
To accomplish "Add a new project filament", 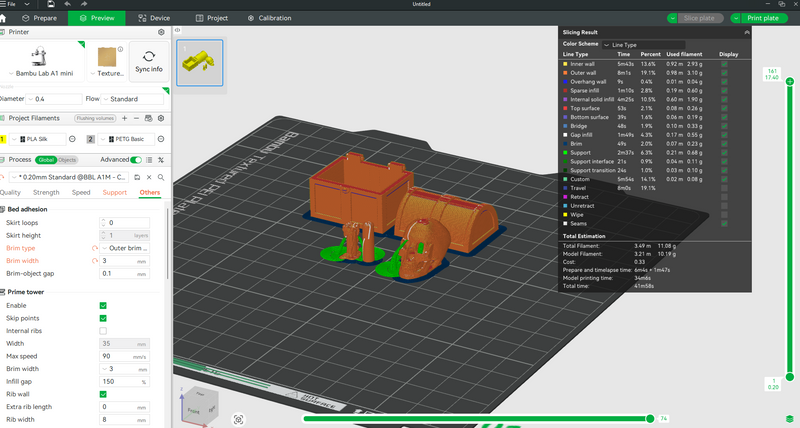I will (x=124, y=118).
